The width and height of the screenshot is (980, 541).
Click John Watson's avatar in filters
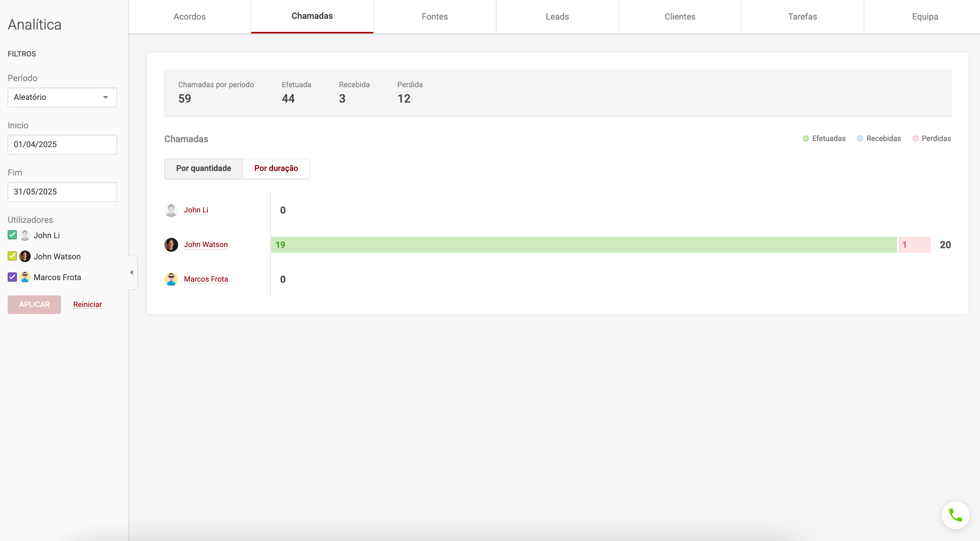[25, 256]
